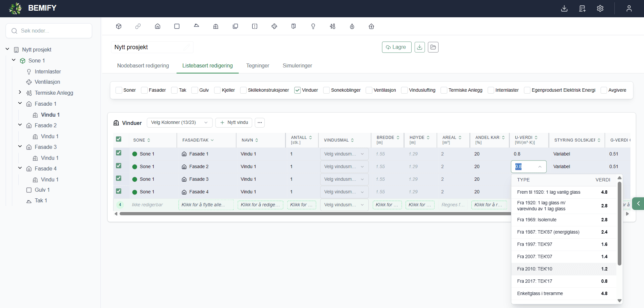
Task: Click the stacked squares icon in the toolbar
Action: click(x=235, y=26)
